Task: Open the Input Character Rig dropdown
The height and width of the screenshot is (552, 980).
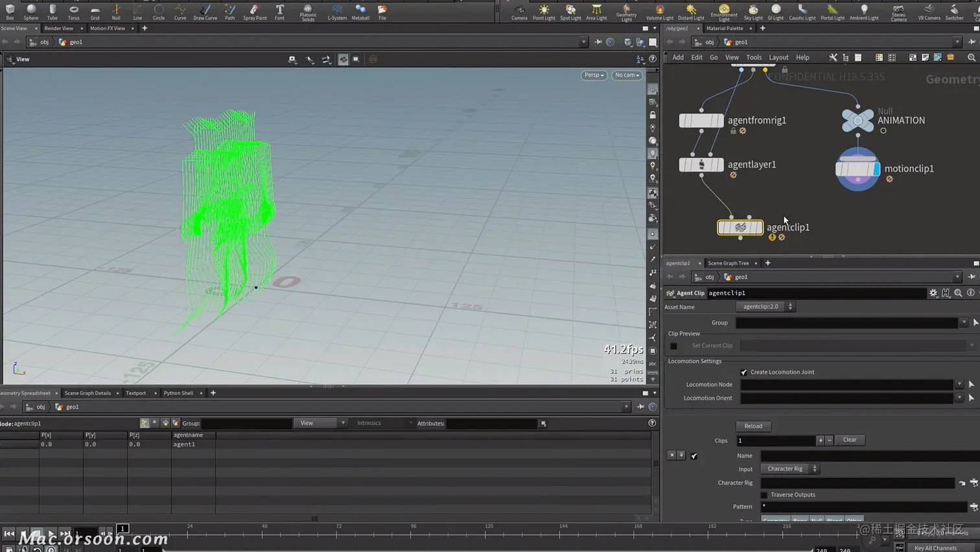Action: [789, 469]
